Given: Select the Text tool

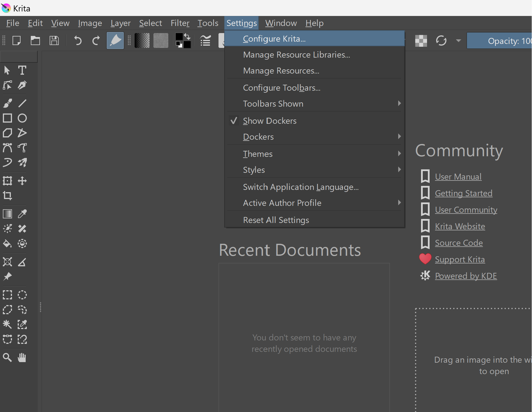Looking at the screenshot, I should click(22, 70).
